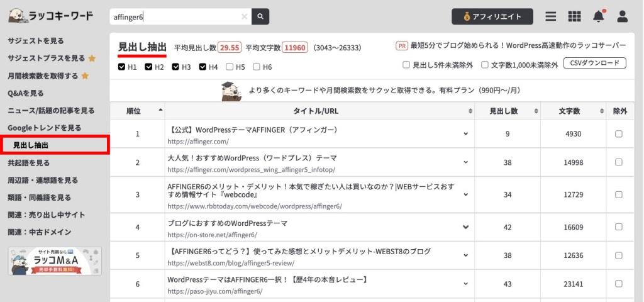This screenshot has width=644, height=302.
Task: Expand the row 3 headings chevron
Action: [x=466, y=195]
